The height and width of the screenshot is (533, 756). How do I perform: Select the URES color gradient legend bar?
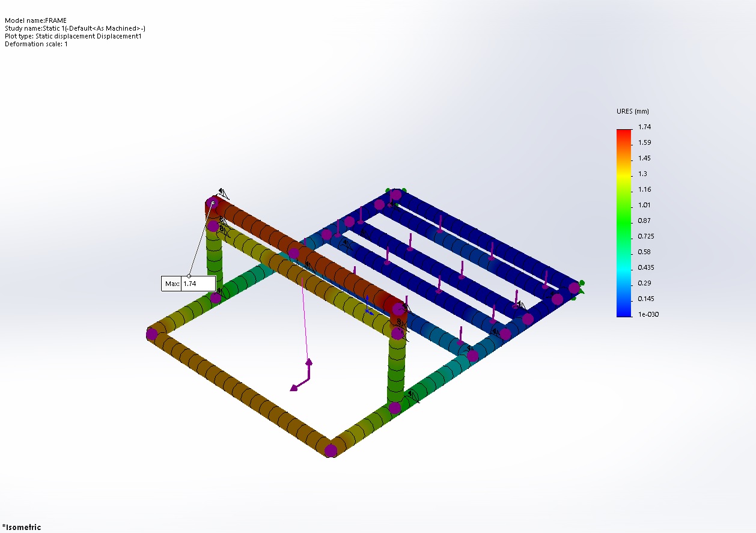click(624, 223)
